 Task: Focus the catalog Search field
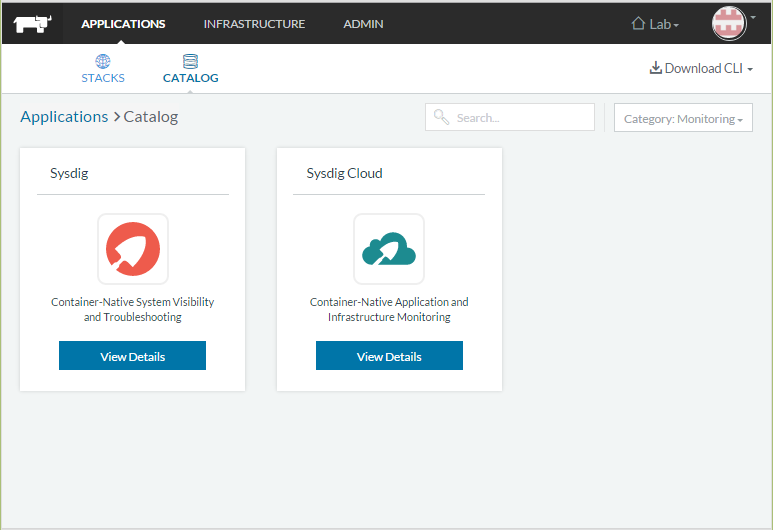click(520, 117)
